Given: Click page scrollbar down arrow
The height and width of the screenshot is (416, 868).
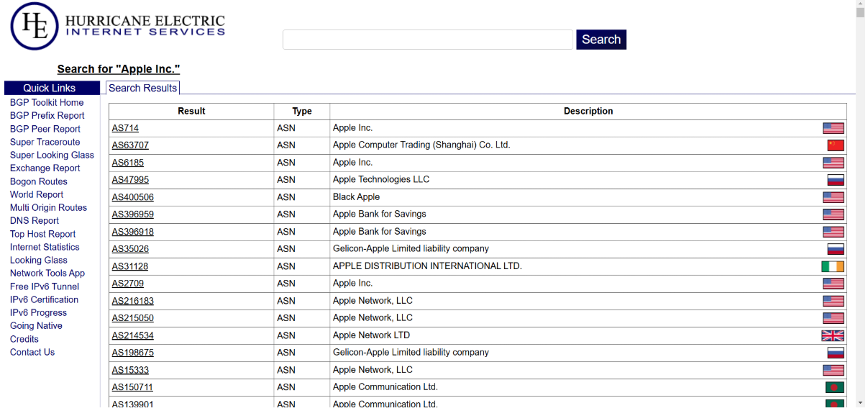Looking at the screenshot, I should pos(861,402).
